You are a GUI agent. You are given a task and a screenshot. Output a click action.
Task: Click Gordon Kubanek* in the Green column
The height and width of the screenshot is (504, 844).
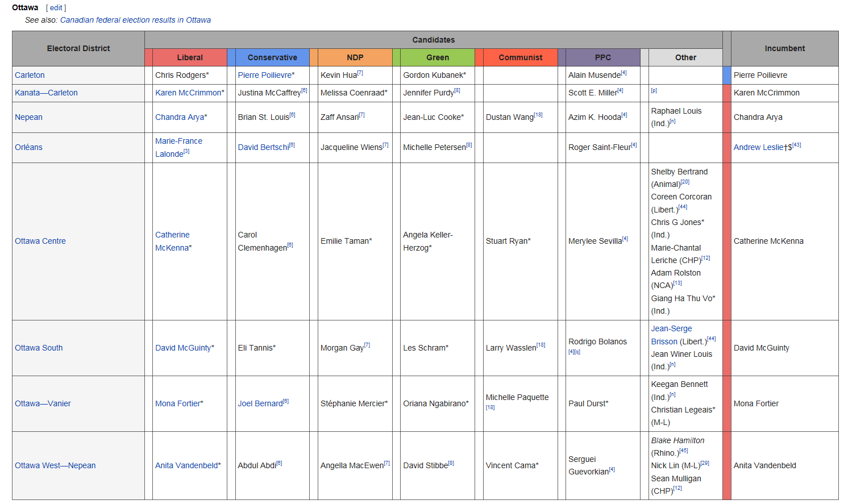coord(435,75)
